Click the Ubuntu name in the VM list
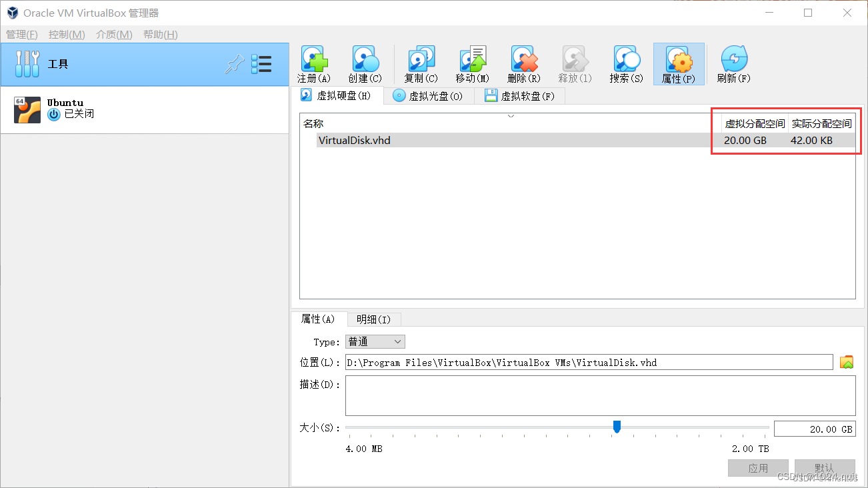 (x=65, y=103)
